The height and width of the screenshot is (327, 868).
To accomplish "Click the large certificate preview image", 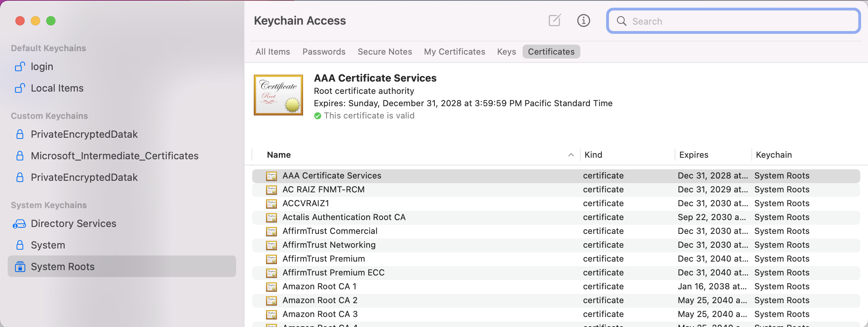I will 278,95.
